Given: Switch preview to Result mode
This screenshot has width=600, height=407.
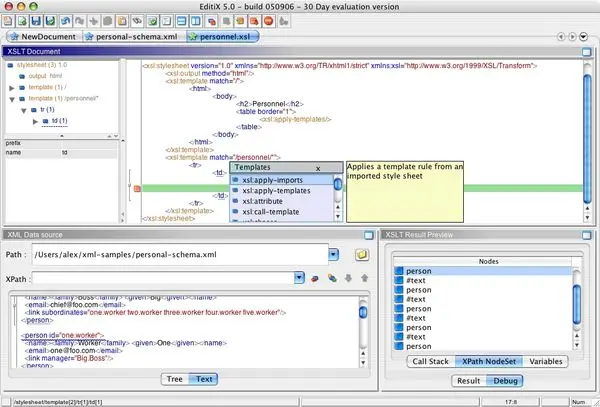Looking at the screenshot, I should [469, 381].
